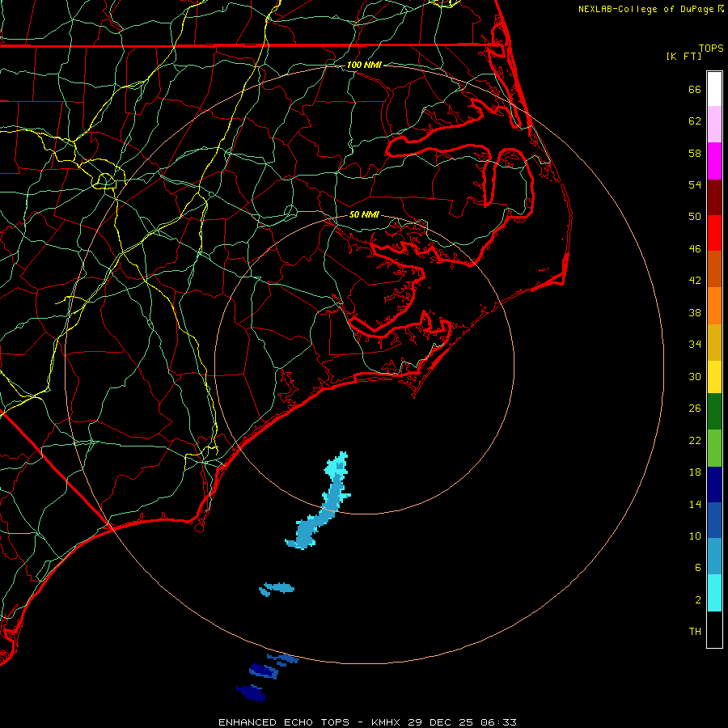
Task: Click the '29 DEC 25' date text
Action: [x=440, y=722]
